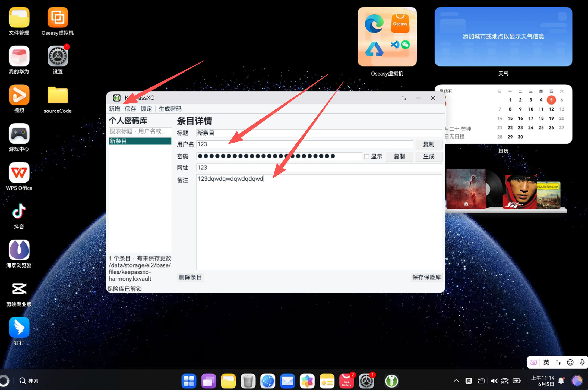Click the microphone icon on the input method bar
Screen dimensions: 588x390
[x=582, y=362]
